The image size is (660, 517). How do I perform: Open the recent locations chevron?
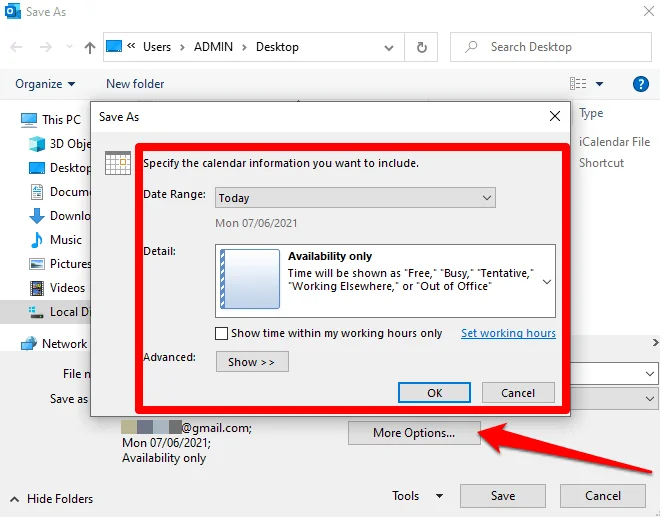69,47
